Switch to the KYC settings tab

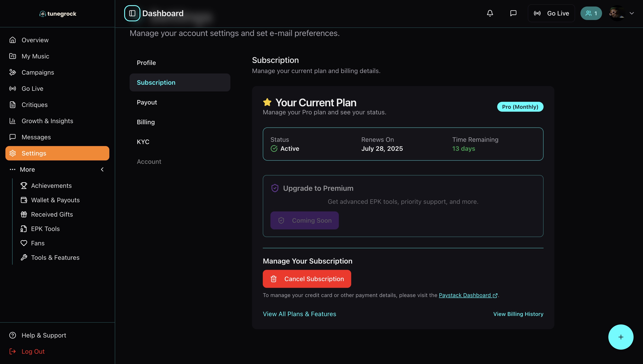143,142
